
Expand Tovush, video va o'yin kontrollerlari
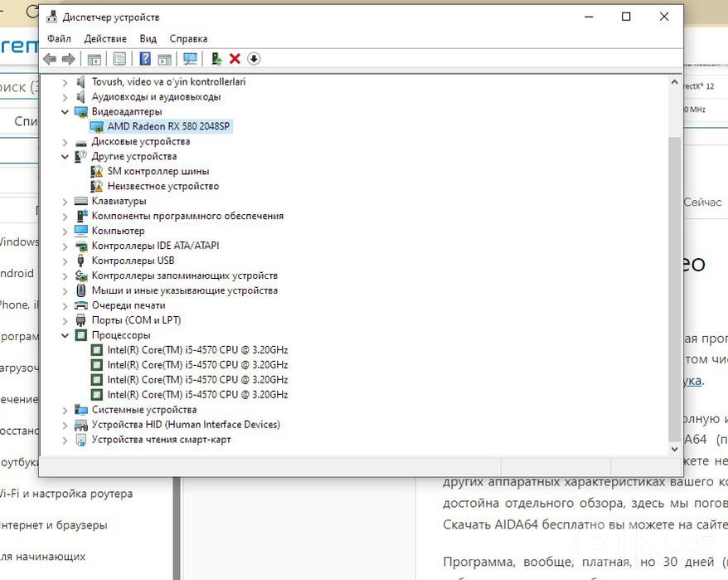(65, 83)
